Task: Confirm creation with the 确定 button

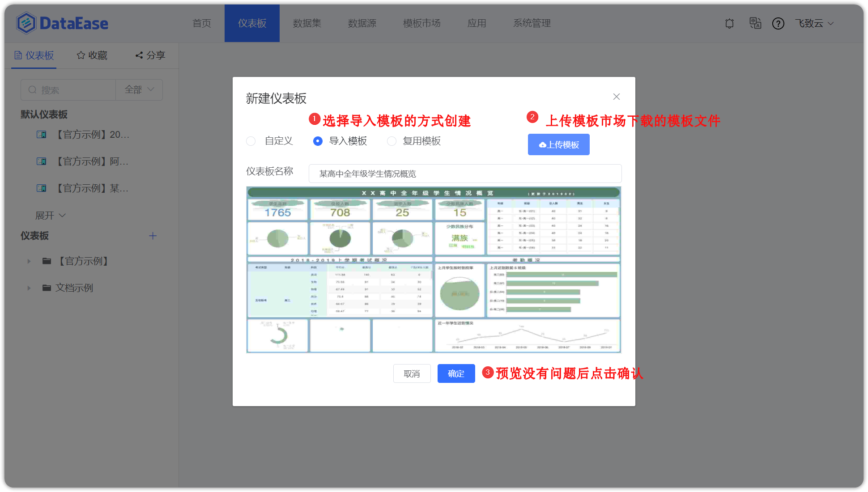Action: 456,373
